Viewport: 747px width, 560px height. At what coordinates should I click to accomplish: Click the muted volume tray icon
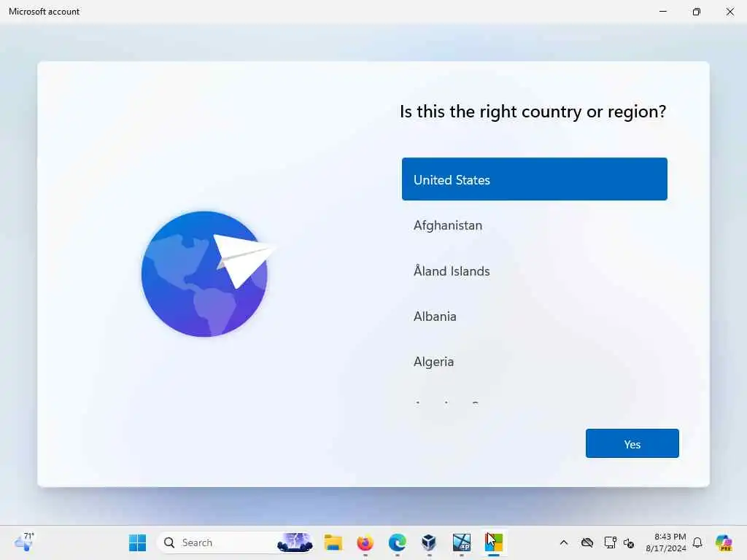tap(629, 542)
